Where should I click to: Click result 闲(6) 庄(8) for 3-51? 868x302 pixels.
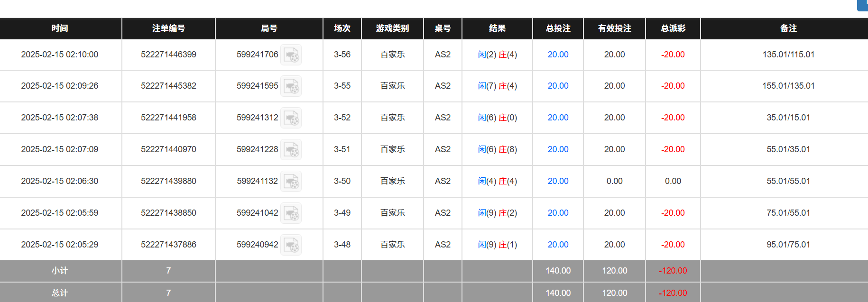tap(497, 149)
